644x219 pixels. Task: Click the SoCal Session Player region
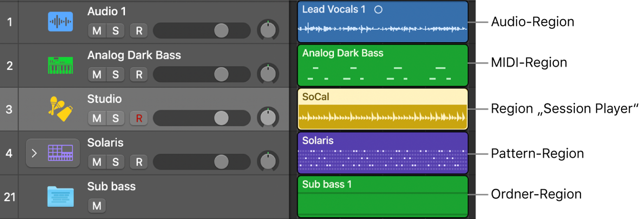382,109
